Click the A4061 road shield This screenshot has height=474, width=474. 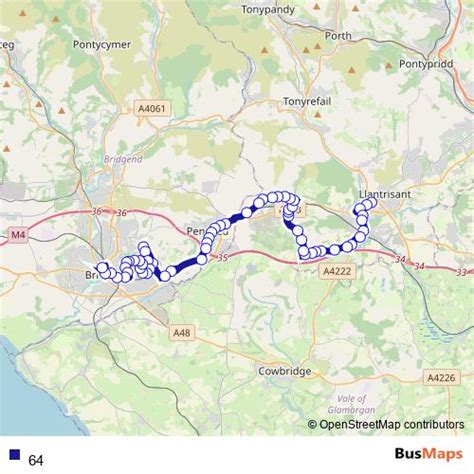(152, 108)
